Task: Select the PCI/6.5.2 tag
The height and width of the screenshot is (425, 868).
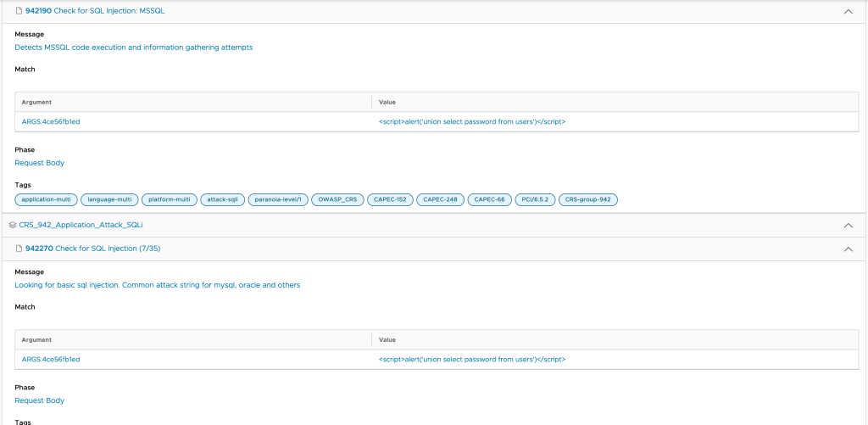Action: click(x=535, y=199)
